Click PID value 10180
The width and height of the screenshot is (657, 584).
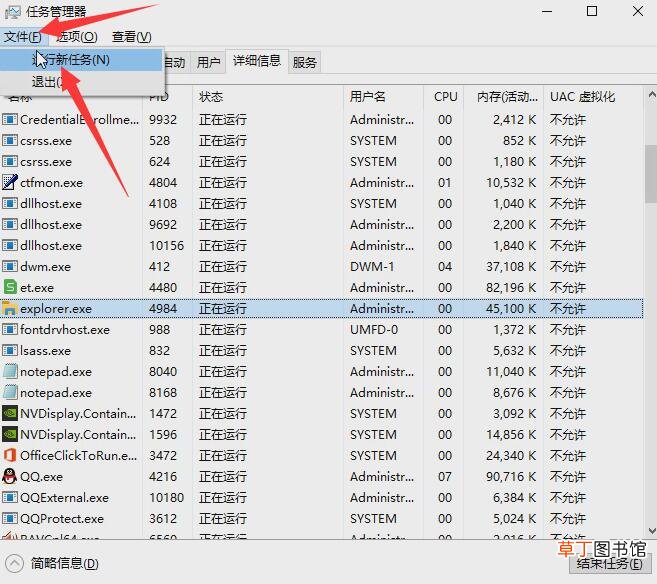click(166, 498)
